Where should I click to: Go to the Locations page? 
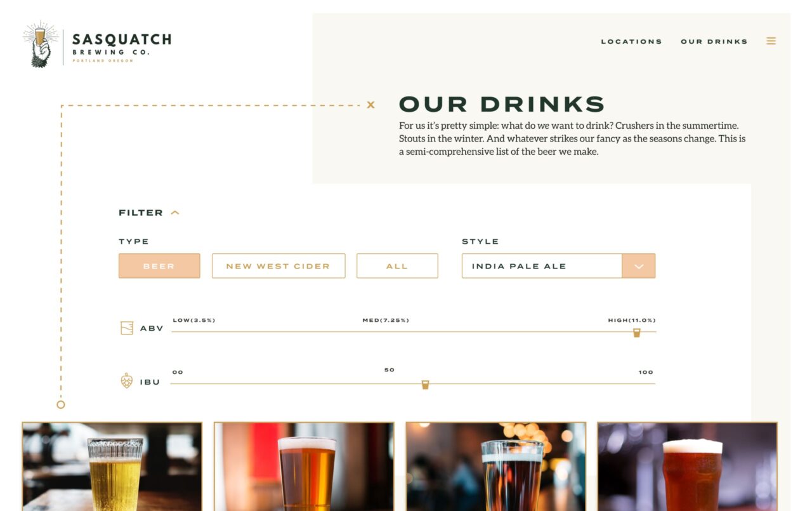click(631, 42)
